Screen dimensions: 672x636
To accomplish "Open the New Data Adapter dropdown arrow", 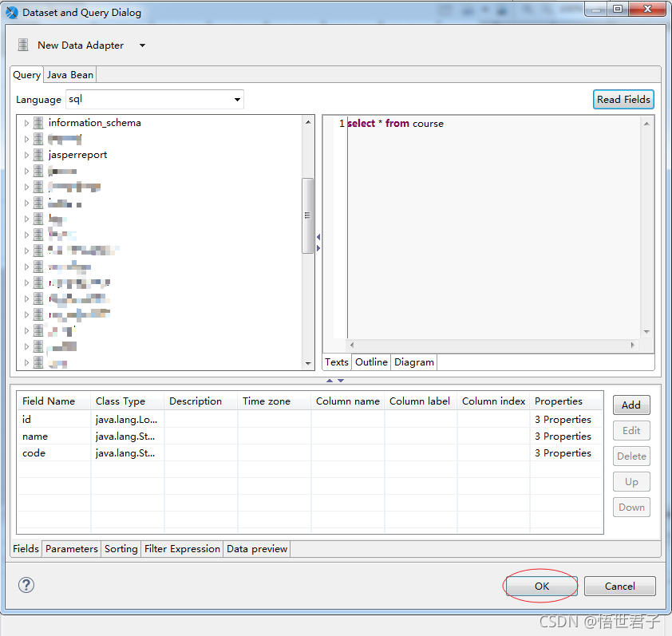I will [x=142, y=45].
